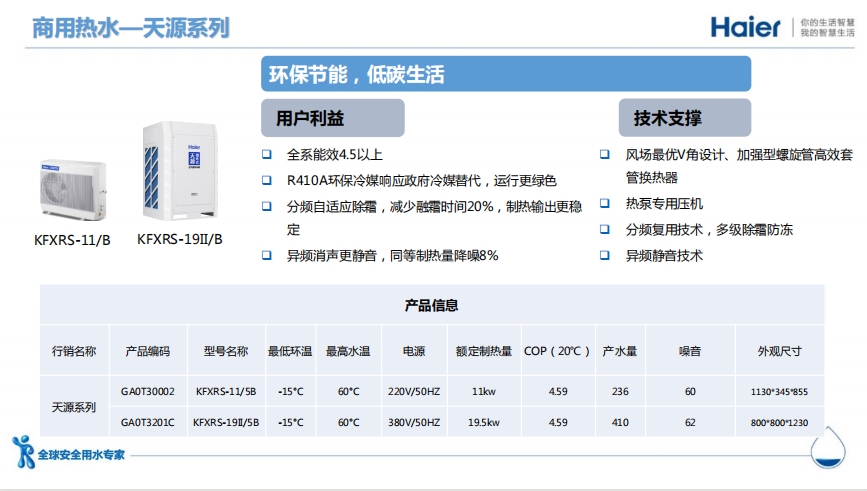
Task: Click the 全球安全用水专家 footer text
Action: (x=81, y=453)
